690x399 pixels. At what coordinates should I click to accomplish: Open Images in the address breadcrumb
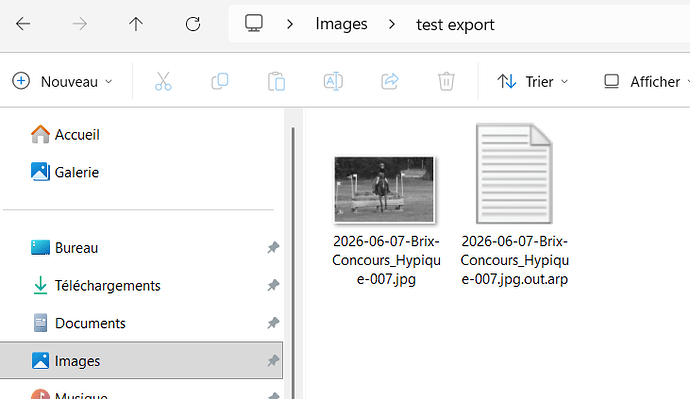coord(341,24)
